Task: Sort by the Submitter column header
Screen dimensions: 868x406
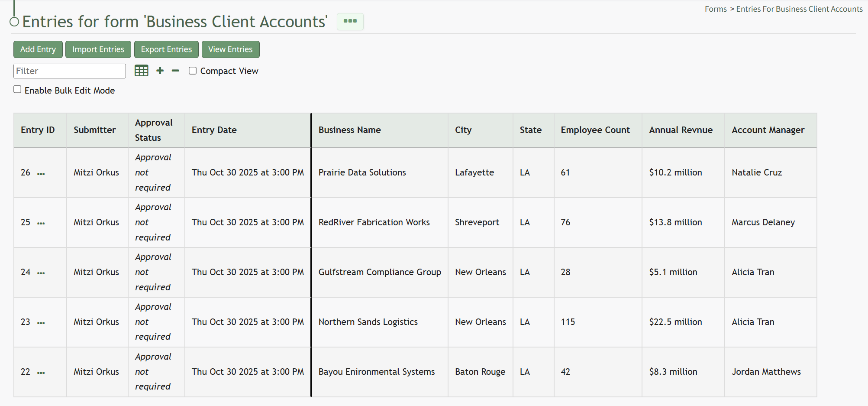Action: (x=97, y=130)
